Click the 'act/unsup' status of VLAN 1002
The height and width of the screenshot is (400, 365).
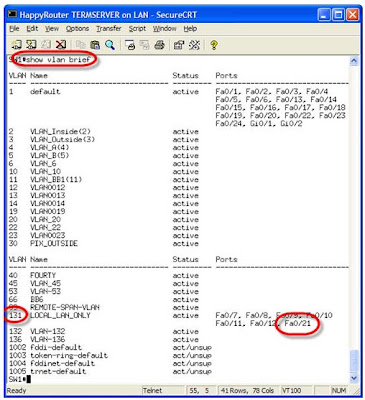click(192, 347)
